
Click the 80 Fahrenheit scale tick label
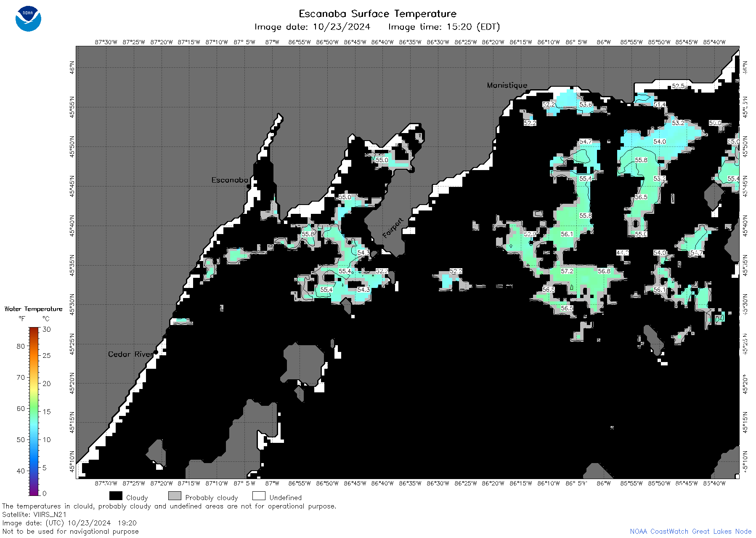pyautogui.click(x=21, y=346)
